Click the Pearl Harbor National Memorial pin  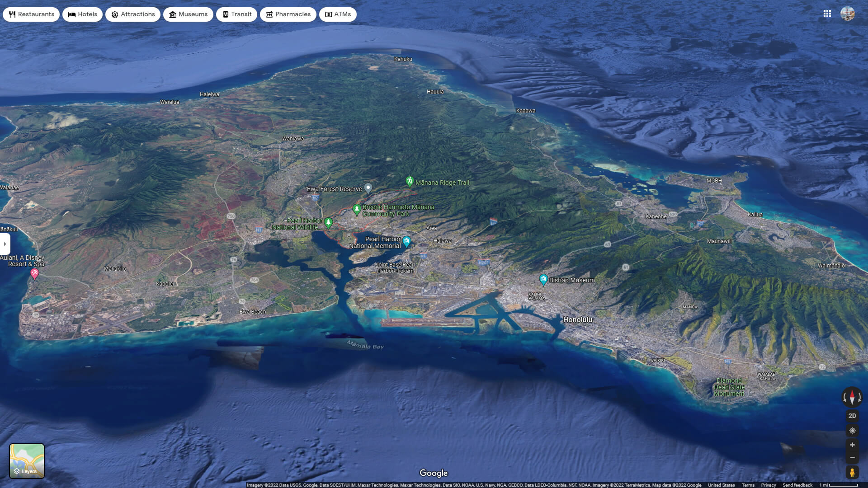coord(406,241)
